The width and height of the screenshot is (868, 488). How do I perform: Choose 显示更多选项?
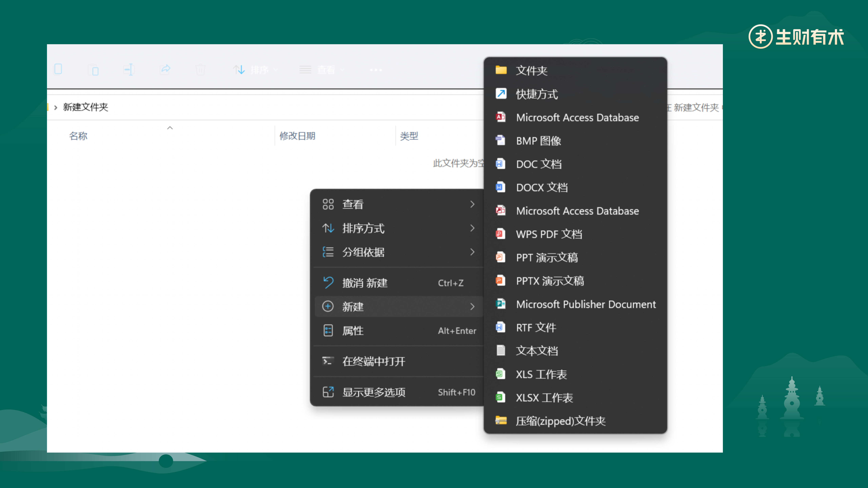(x=399, y=392)
